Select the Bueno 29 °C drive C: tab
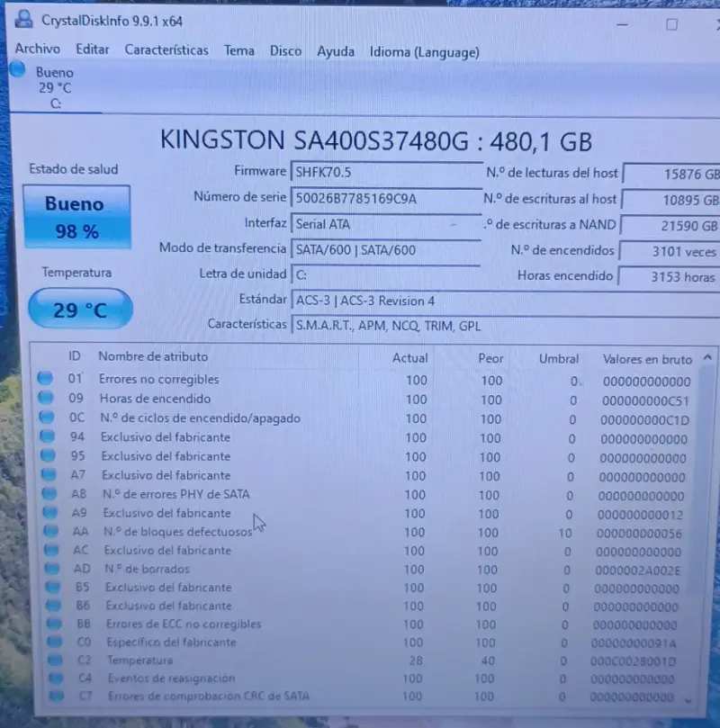The width and height of the screenshot is (720, 728). pyautogui.click(x=55, y=87)
